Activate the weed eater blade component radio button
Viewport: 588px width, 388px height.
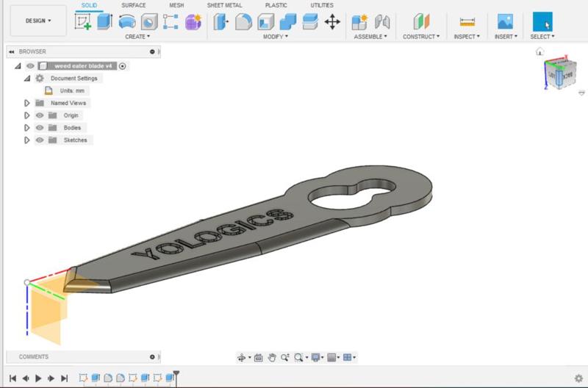(122, 66)
